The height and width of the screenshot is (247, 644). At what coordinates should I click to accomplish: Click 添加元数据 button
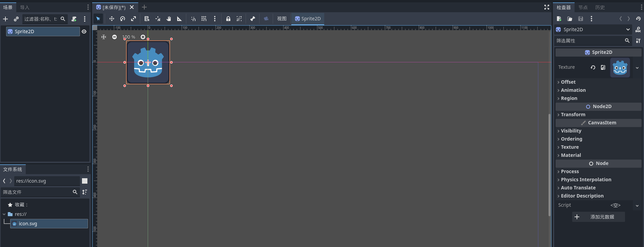(599, 217)
